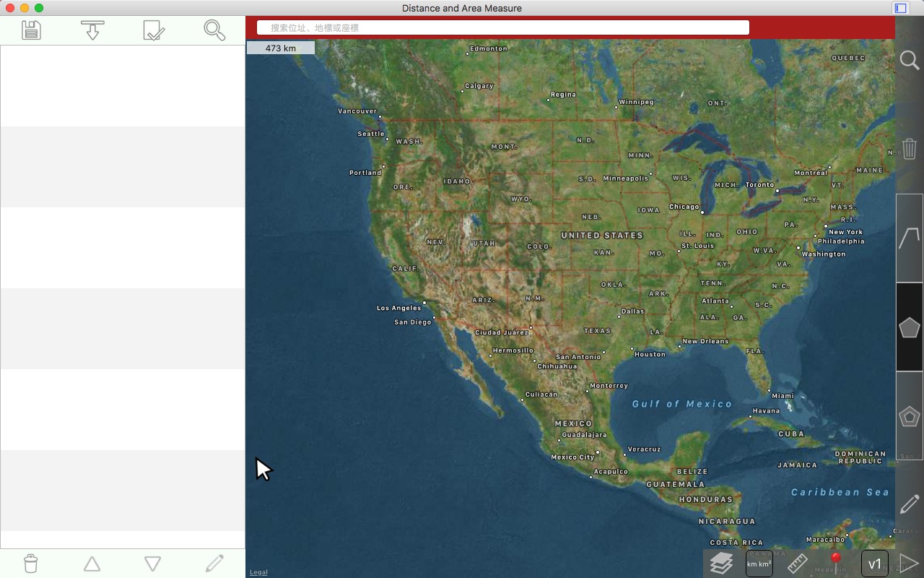The width and height of the screenshot is (924, 578).
Task: Click the map layers stack icon
Action: click(x=721, y=563)
